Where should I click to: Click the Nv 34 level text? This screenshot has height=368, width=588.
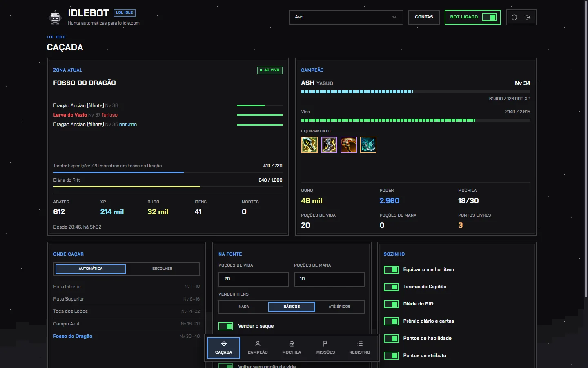pyautogui.click(x=523, y=83)
